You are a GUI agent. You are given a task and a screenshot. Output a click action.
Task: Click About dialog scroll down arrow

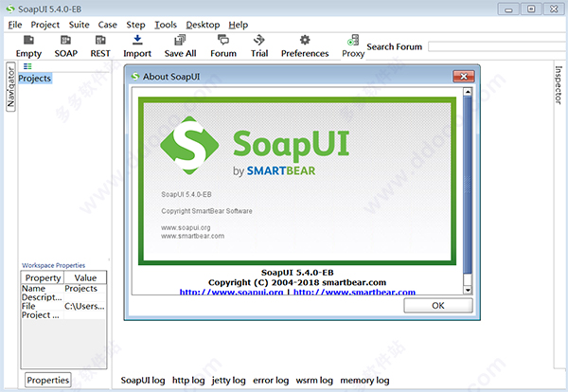pyautogui.click(x=468, y=290)
